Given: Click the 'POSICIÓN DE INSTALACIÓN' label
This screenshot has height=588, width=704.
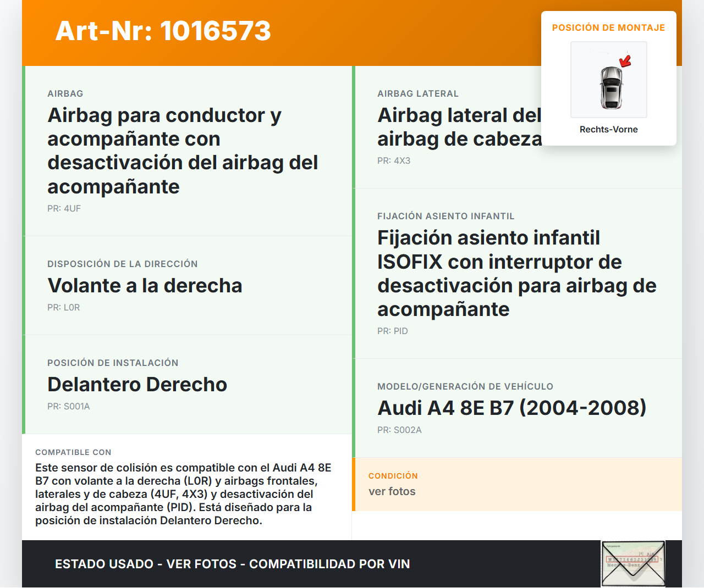Looking at the screenshot, I should [113, 363].
